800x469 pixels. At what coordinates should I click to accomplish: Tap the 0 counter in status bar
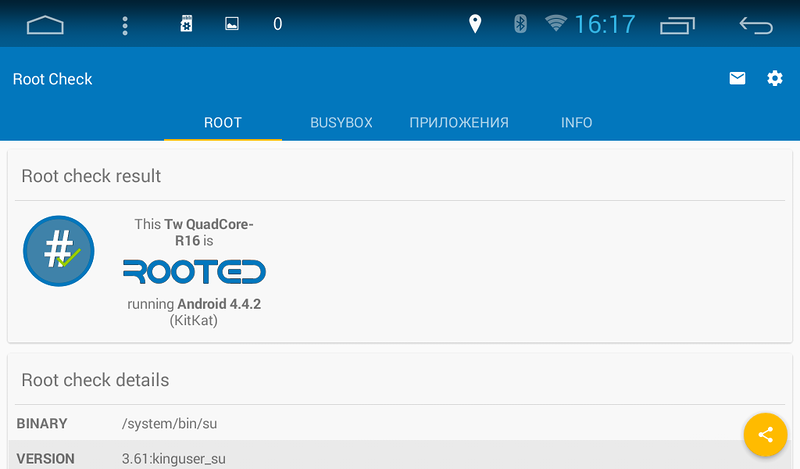[278, 24]
